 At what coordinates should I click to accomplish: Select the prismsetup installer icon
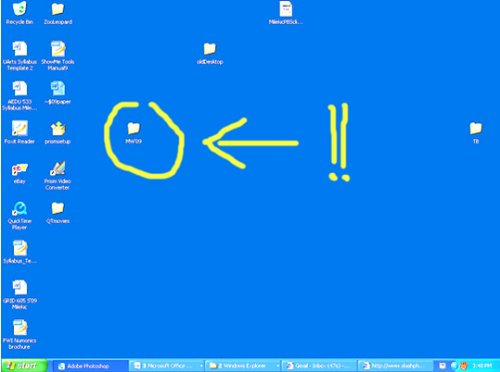[58, 129]
